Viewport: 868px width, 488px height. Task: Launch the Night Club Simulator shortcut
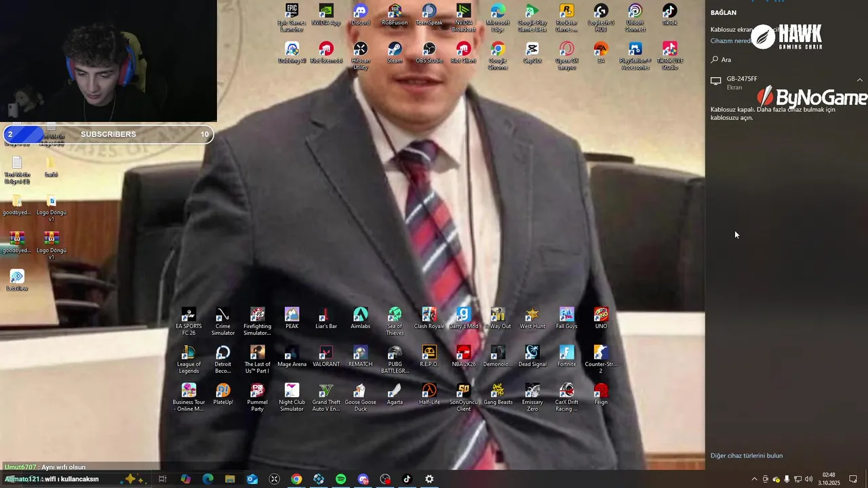coord(292,397)
